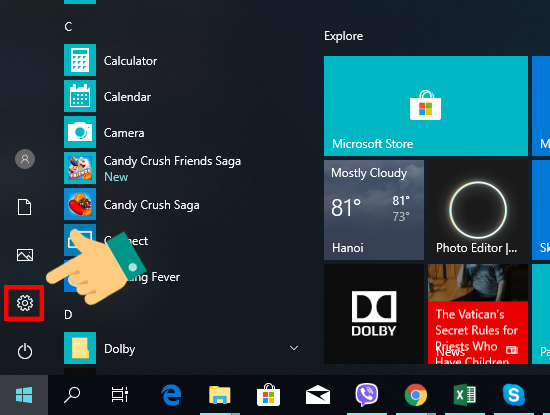The height and width of the screenshot is (415, 550).
Task: Launch Viber from the taskbar
Action: [x=367, y=395]
